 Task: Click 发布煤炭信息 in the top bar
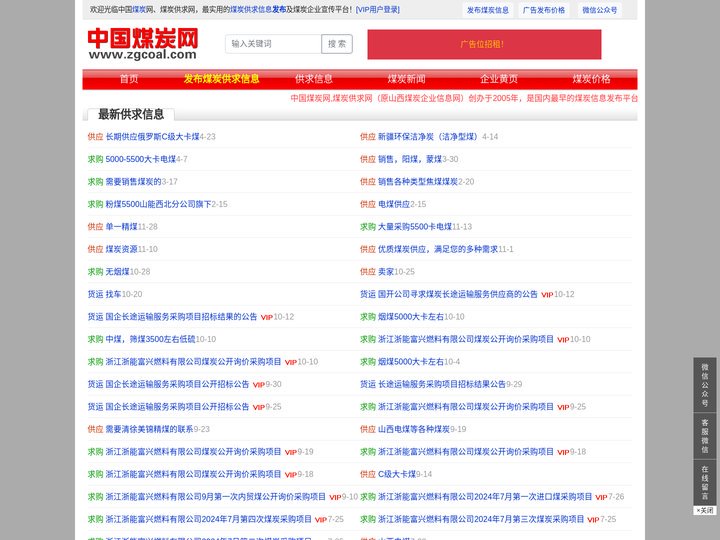pos(488,10)
